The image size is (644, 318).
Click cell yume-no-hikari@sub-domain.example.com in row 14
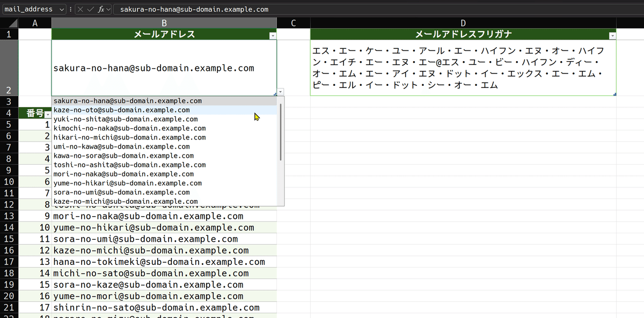(x=164, y=227)
